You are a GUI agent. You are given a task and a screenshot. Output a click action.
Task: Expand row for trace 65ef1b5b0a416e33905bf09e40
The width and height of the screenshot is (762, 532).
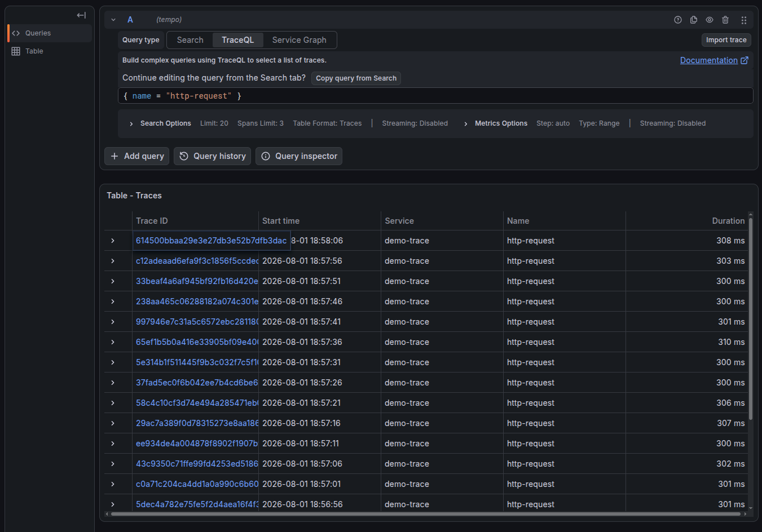point(113,342)
